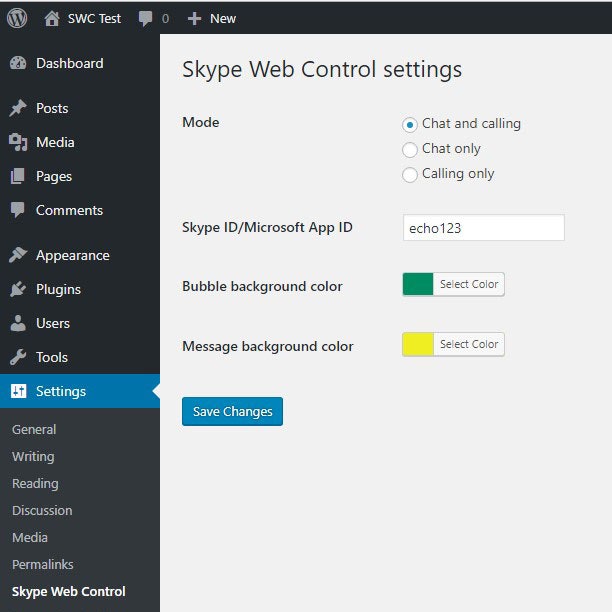Open the Users menu item
Screen dimensions: 612x612
(80, 323)
